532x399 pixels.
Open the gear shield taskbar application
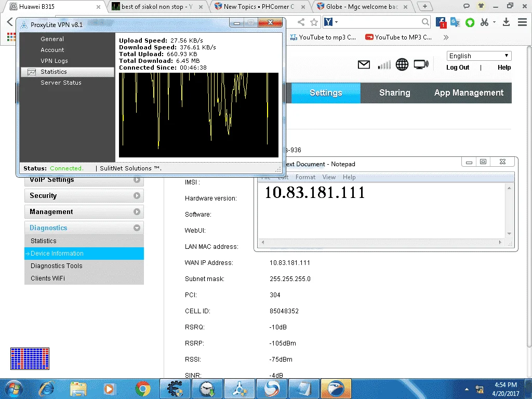(175, 389)
